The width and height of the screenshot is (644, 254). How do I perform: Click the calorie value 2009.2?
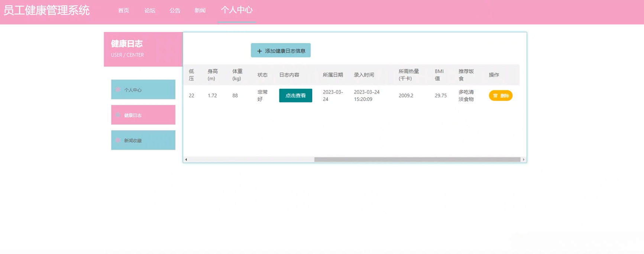tap(406, 95)
